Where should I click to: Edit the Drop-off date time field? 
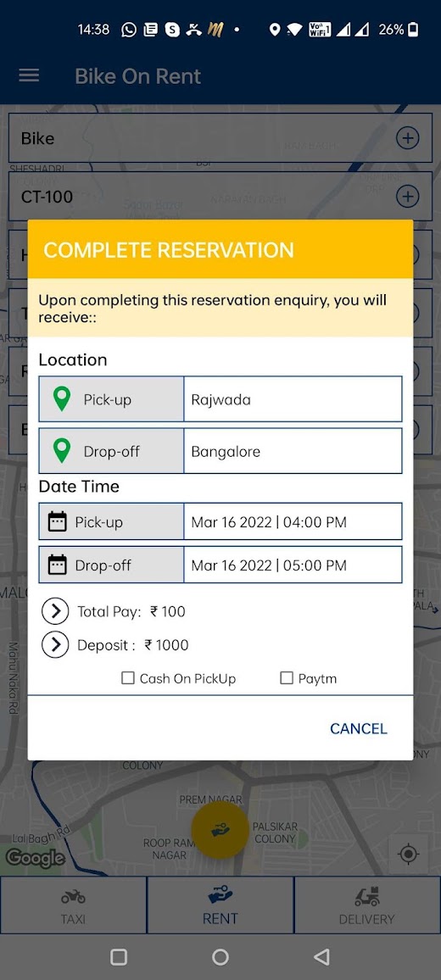(x=293, y=565)
